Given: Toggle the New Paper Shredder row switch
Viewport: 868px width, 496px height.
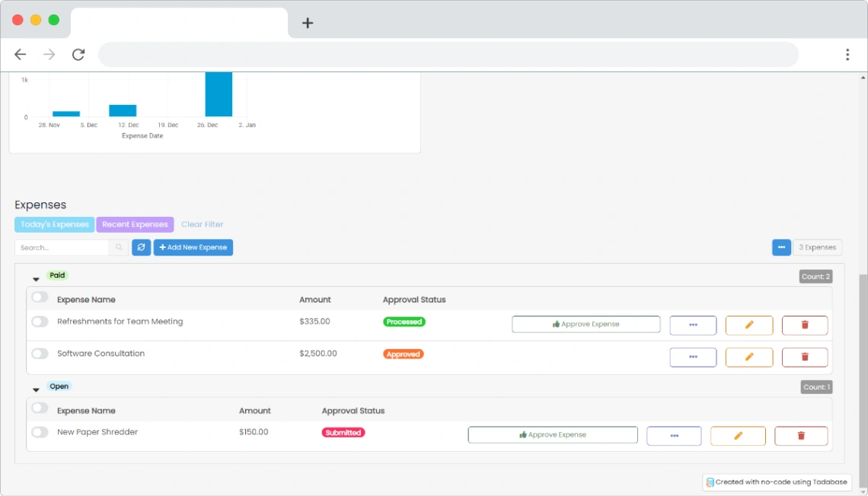Looking at the screenshot, I should [40, 432].
